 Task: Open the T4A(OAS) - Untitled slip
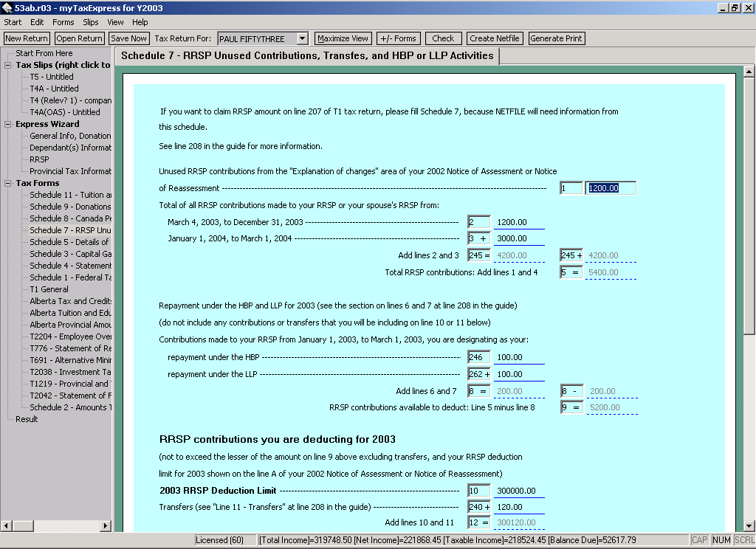point(64,112)
